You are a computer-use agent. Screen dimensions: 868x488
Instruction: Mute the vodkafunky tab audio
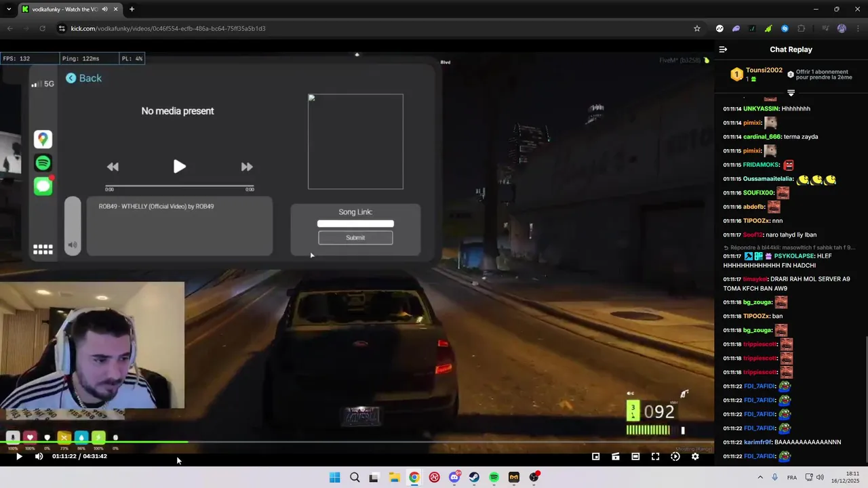coord(104,9)
